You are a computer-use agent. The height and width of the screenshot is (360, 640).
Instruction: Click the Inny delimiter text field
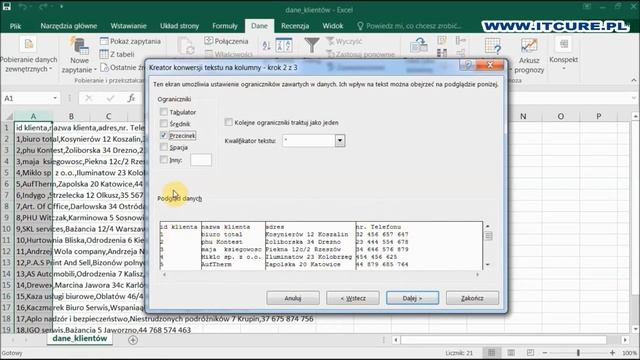click(201, 160)
